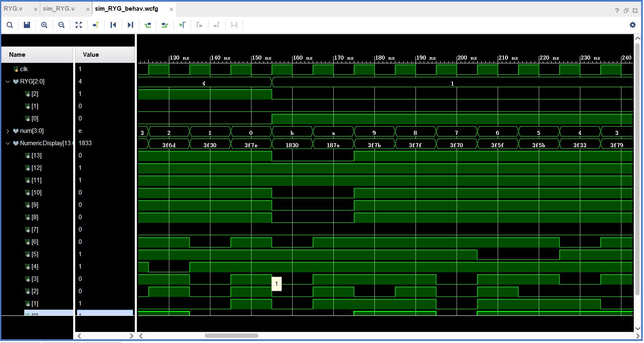The height and width of the screenshot is (343, 644).
Task: Collapse the RYG[2:0] bus
Action: tap(8, 81)
